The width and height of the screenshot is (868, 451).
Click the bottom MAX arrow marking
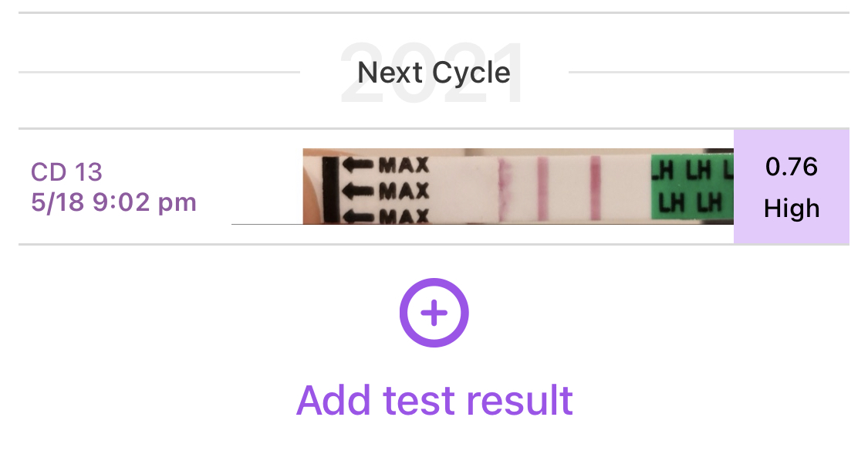click(x=387, y=214)
